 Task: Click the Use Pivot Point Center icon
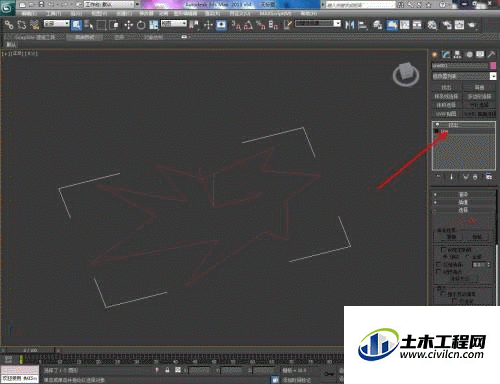[194, 25]
